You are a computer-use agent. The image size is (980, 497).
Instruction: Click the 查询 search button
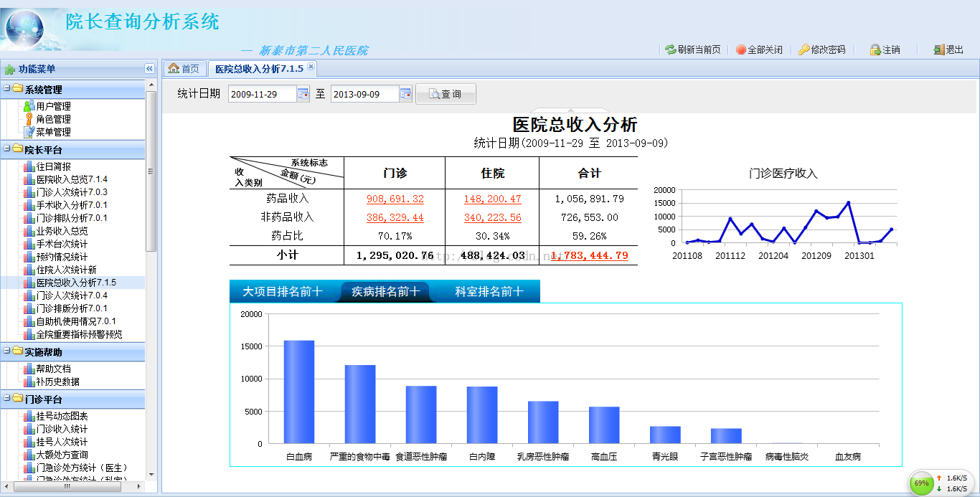pyautogui.click(x=446, y=94)
